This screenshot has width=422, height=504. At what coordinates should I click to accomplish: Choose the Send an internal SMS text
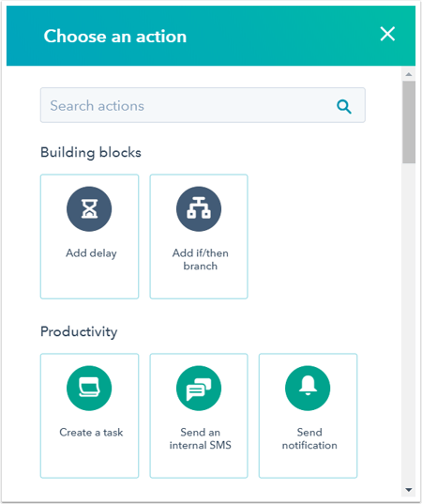(x=201, y=438)
